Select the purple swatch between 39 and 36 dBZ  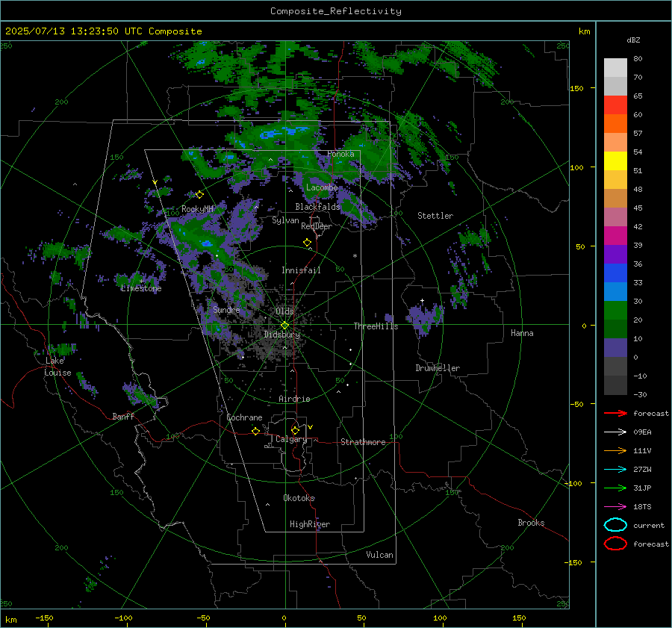pyautogui.click(x=615, y=254)
